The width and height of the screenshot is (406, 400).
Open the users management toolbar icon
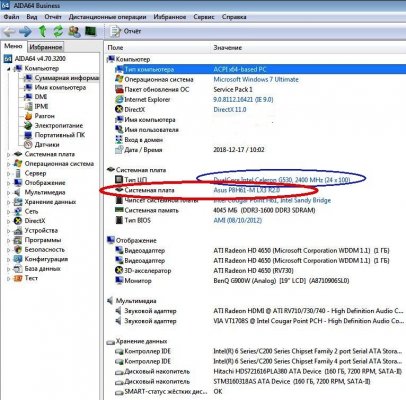pyautogui.click(x=74, y=31)
